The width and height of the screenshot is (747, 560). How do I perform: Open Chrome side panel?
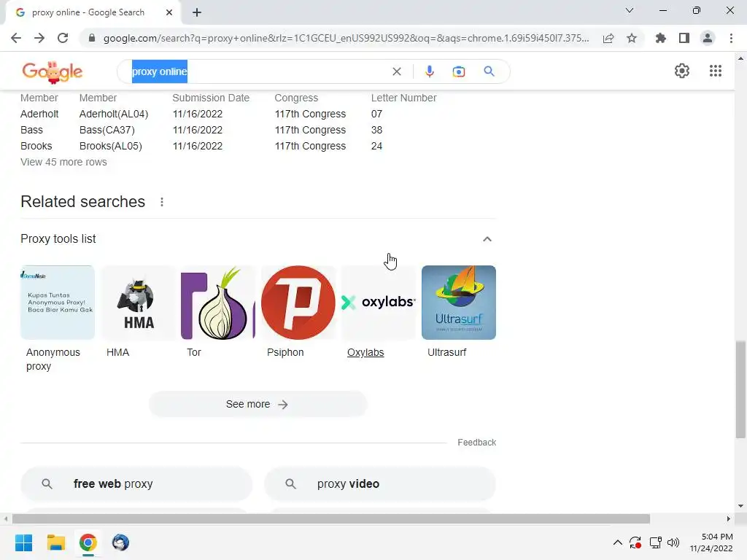pyautogui.click(x=684, y=38)
